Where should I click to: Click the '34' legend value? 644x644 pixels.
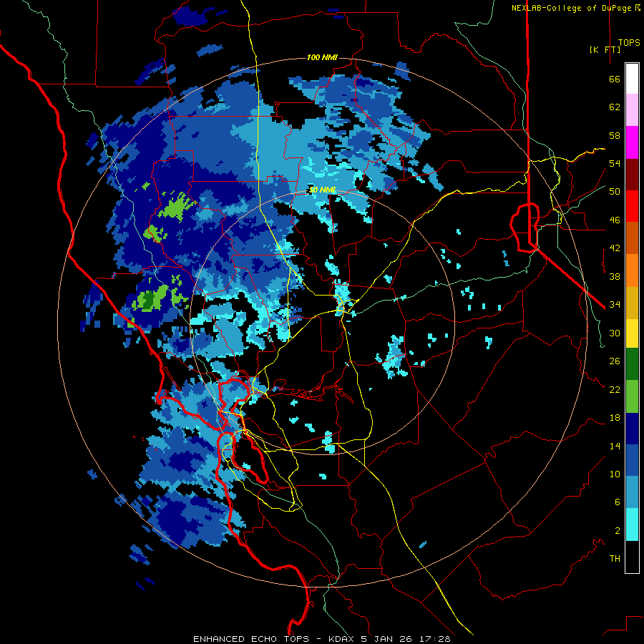point(615,305)
